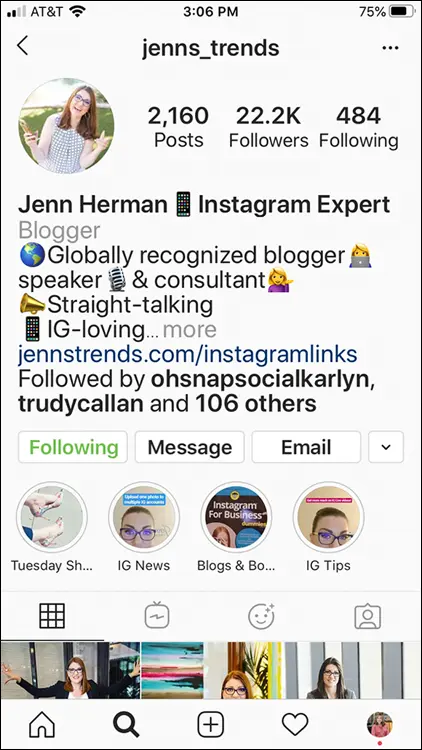This screenshot has width=422, height=750.
Task: Open the IG News story highlight
Action: (x=144, y=527)
